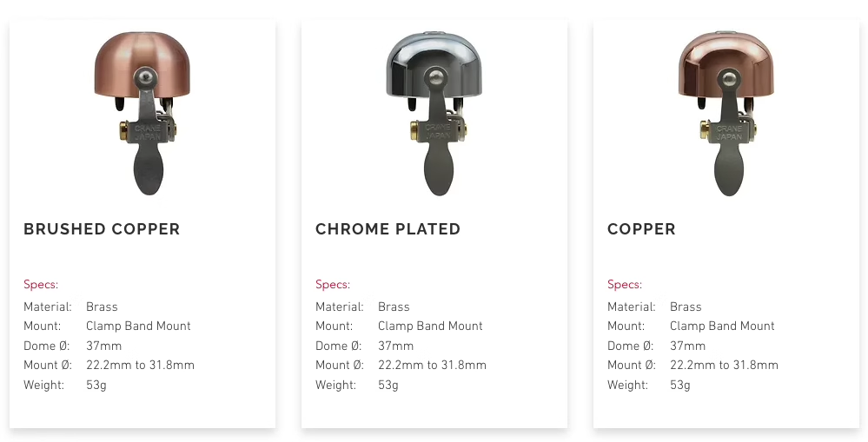The height and width of the screenshot is (442, 868).
Task: Click Brushed Copper's 53g weight value
Action: point(96,386)
